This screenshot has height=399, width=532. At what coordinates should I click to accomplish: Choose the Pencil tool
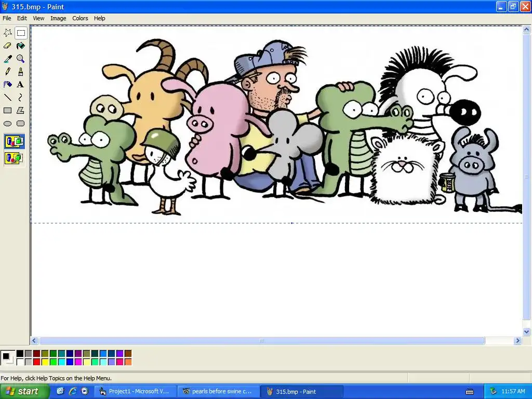click(7, 72)
